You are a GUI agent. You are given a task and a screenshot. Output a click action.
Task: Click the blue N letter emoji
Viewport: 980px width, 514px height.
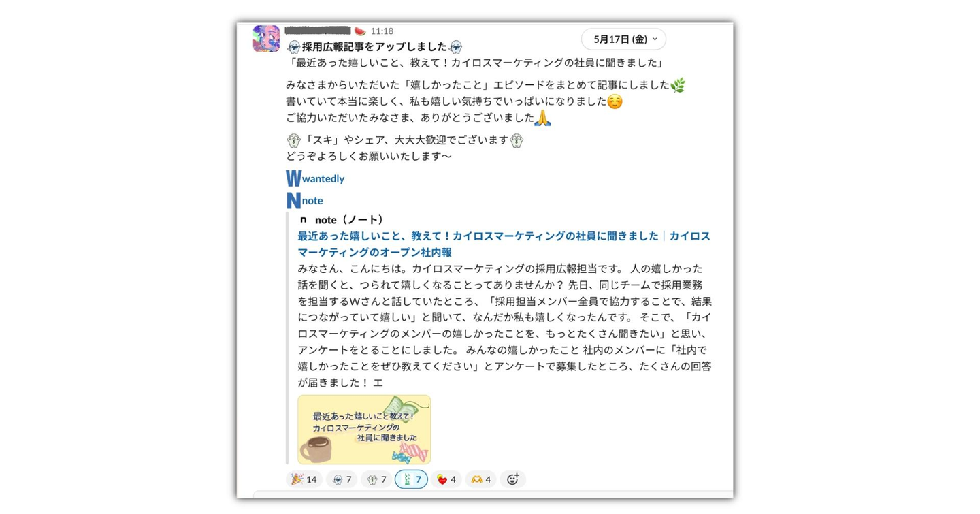pyautogui.click(x=293, y=200)
